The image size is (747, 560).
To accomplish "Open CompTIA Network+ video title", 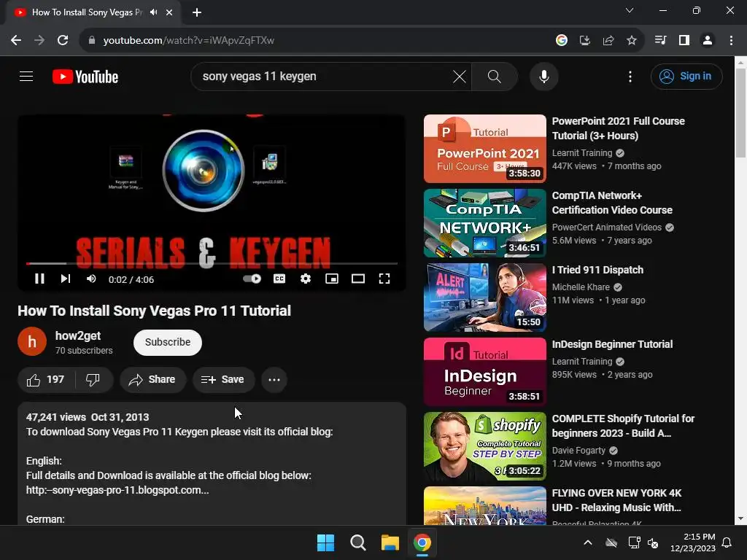I will pos(612,203).
